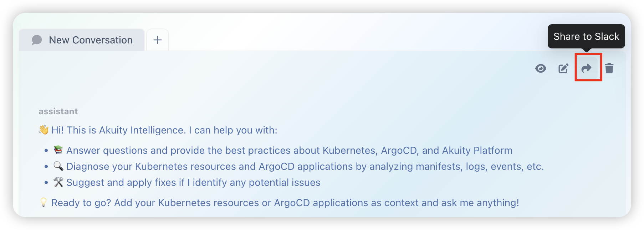This screenshot has width=644, height=230.
Task: Open a new tab with the plus button
Action: [158, 40]
